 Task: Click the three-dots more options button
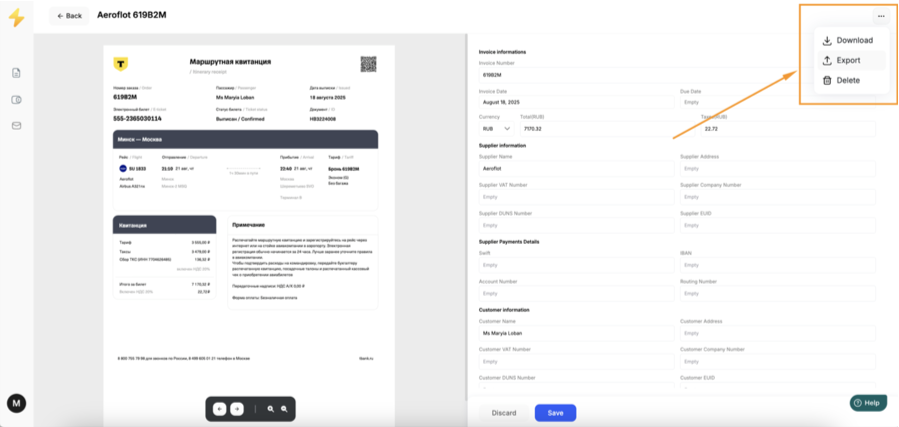click(881, 17)
